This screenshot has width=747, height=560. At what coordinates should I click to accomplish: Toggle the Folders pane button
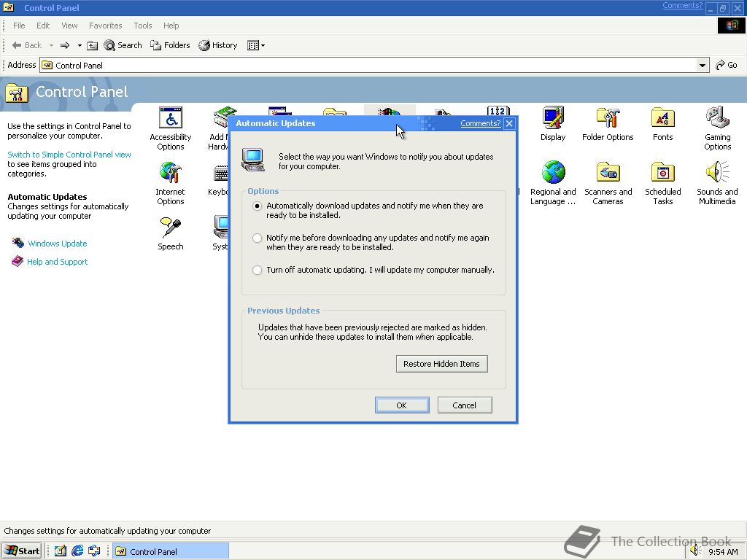click(170, 45)
